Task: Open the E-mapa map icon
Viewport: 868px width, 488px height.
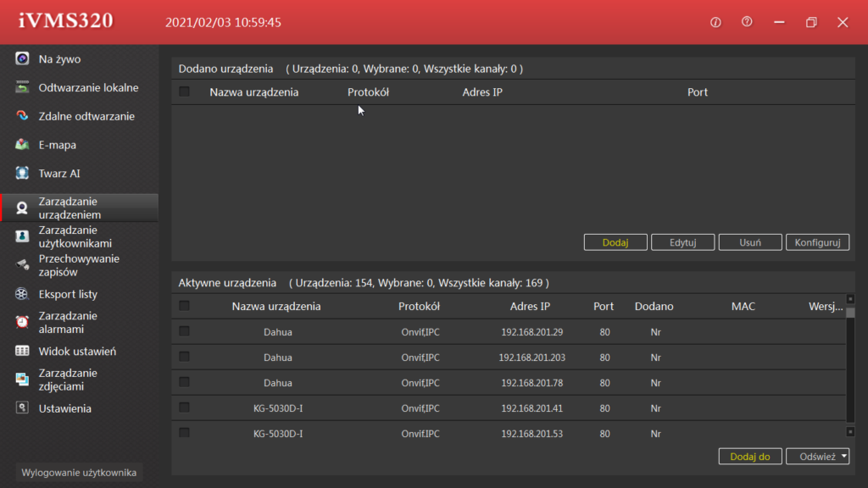Action: tap(22, 145)
